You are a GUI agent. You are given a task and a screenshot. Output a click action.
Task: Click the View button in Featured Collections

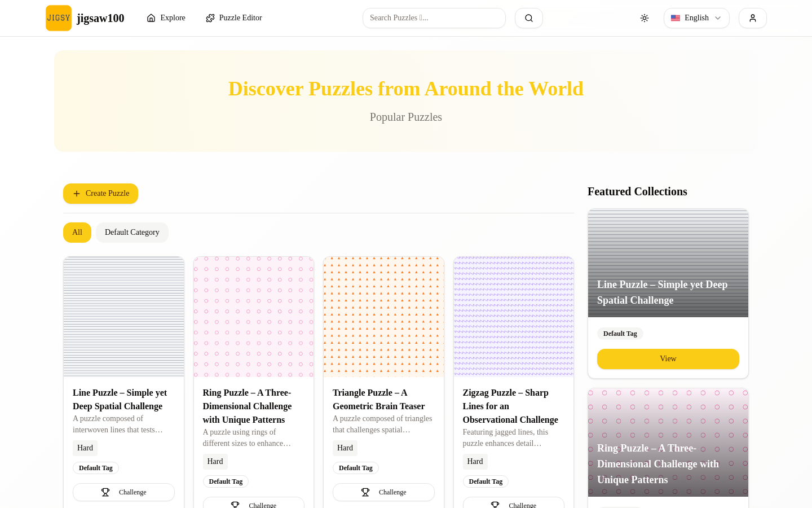click(x=668, y=359)
